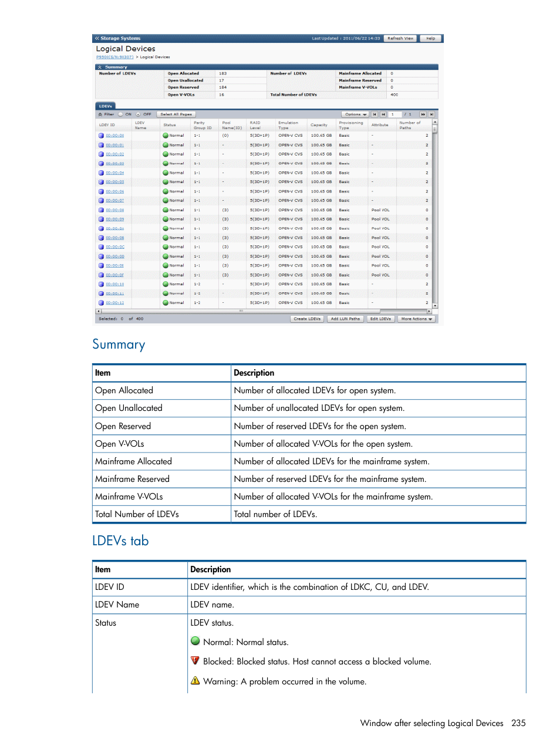Turn the table filter OFF
The width and height of the screenshot is (560, 746).
point(139,114)
